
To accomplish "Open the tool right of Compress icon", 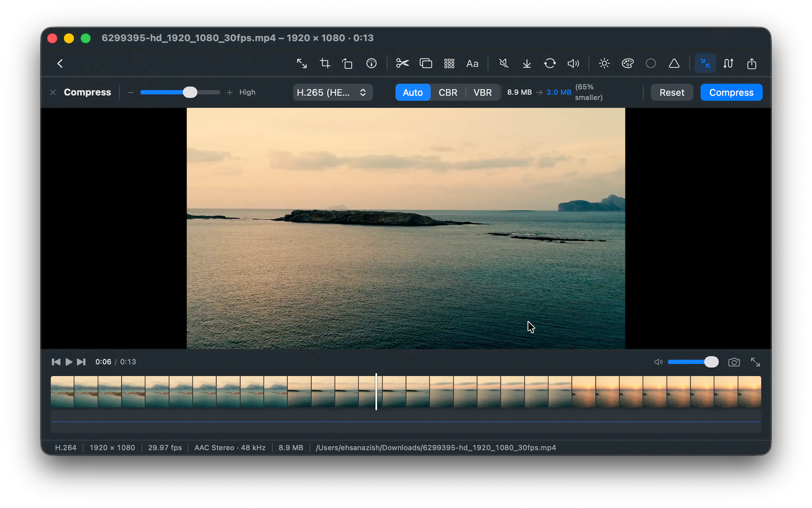I will point(728,63).
